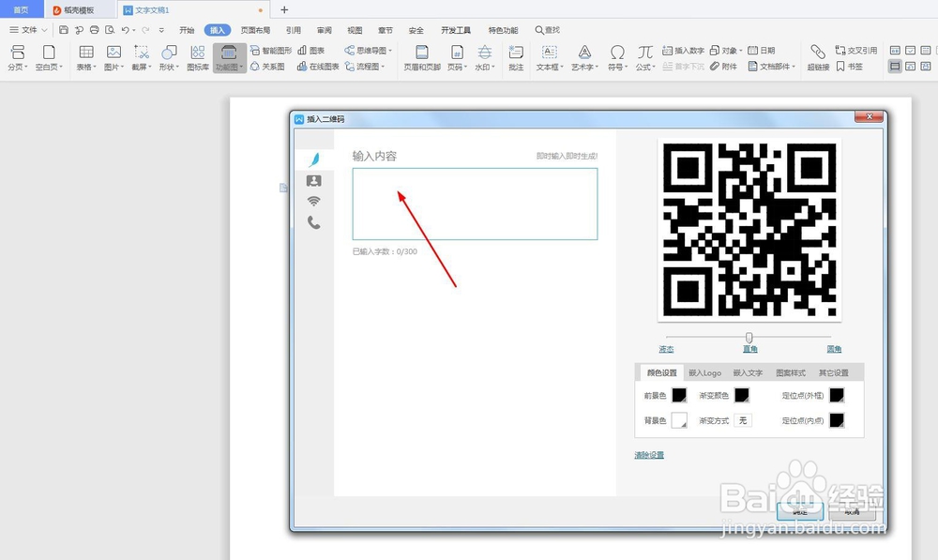Screen dimensions: 938x560
Task: Open the 文件 file menu
Action: tap(27, 30)
